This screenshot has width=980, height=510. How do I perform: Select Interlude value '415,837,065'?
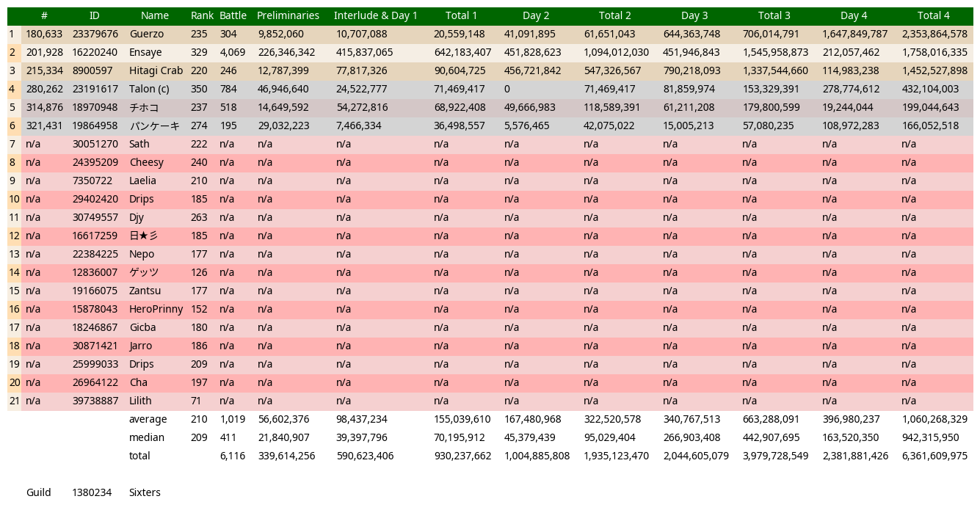tap(364, 52)
